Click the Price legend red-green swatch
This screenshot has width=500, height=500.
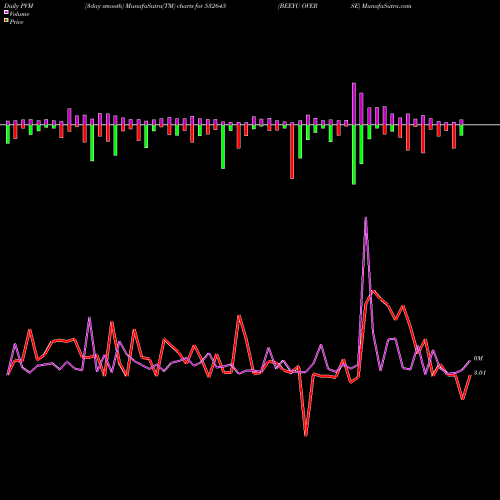(x=6, y=21)
